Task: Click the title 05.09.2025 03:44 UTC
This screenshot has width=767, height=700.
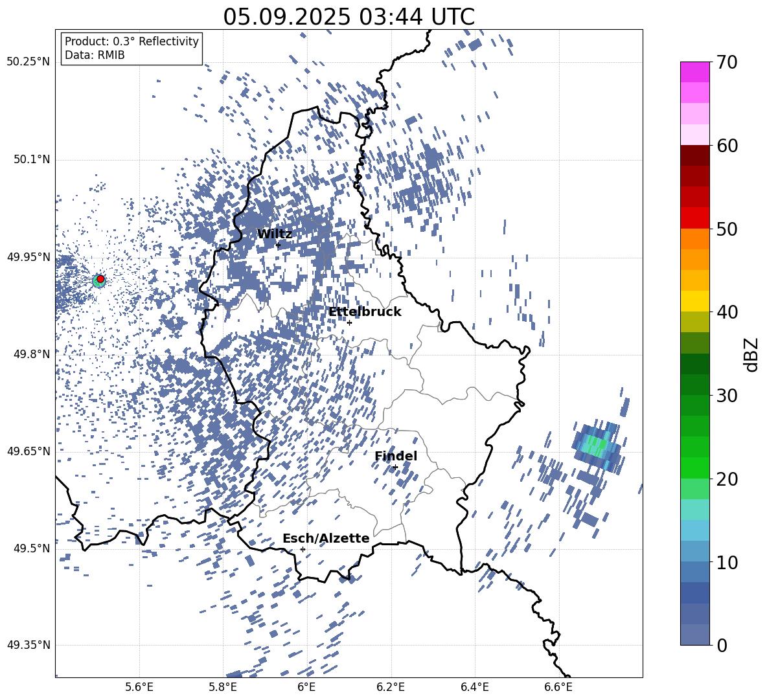Action: [x=349, y=17]
